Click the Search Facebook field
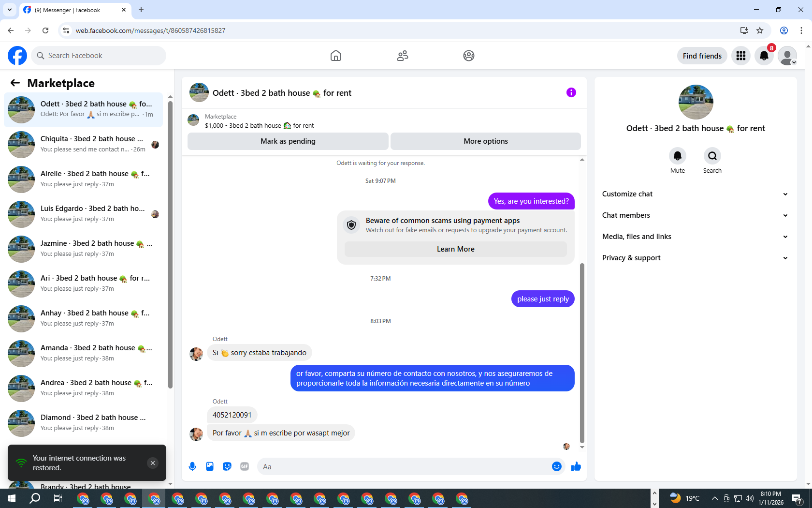 coord(99,56)
